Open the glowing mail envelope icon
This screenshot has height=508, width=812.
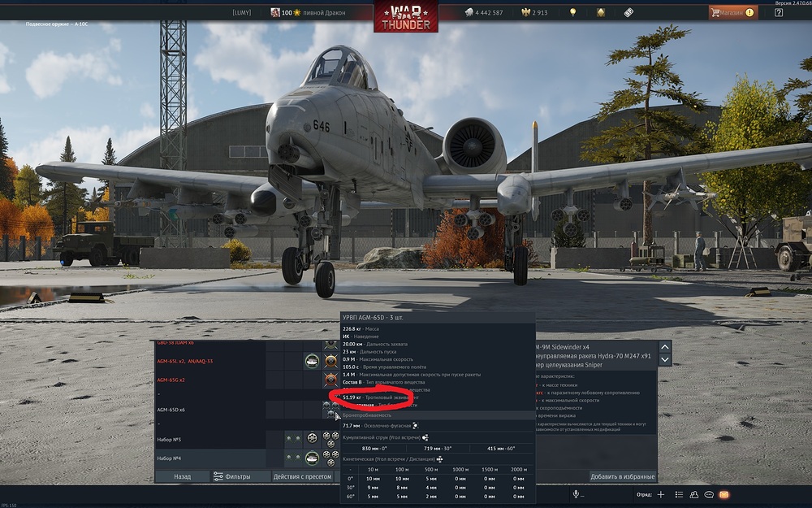click(724, 494)
